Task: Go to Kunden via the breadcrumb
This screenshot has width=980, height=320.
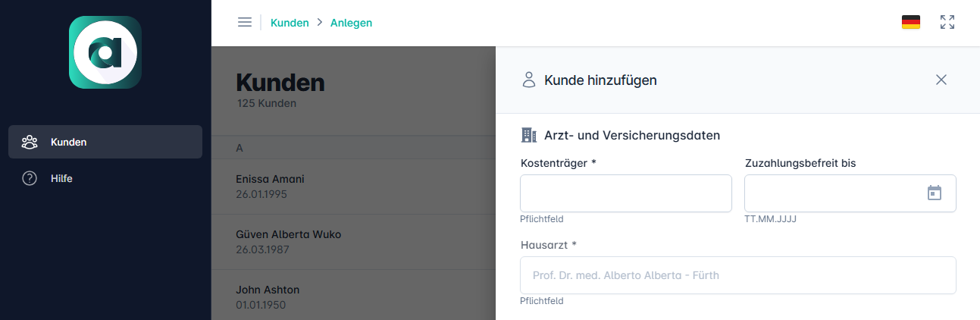Action: pos(290,23)
